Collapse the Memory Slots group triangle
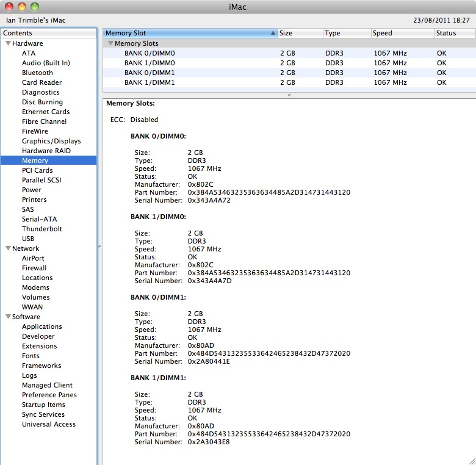 [x=111, y=43]
